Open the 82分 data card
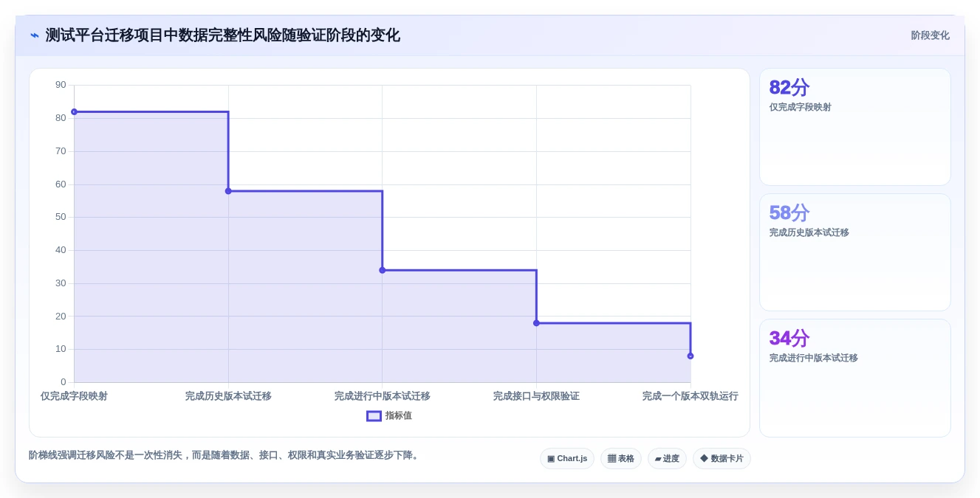 pyautogui.click(x=855, y=127)
